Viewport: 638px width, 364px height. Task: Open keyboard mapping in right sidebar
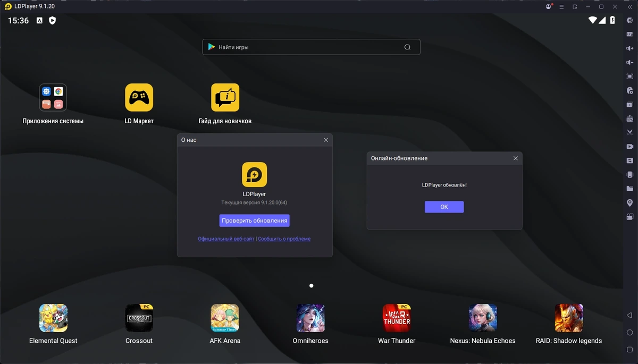(x=630, y=35)
